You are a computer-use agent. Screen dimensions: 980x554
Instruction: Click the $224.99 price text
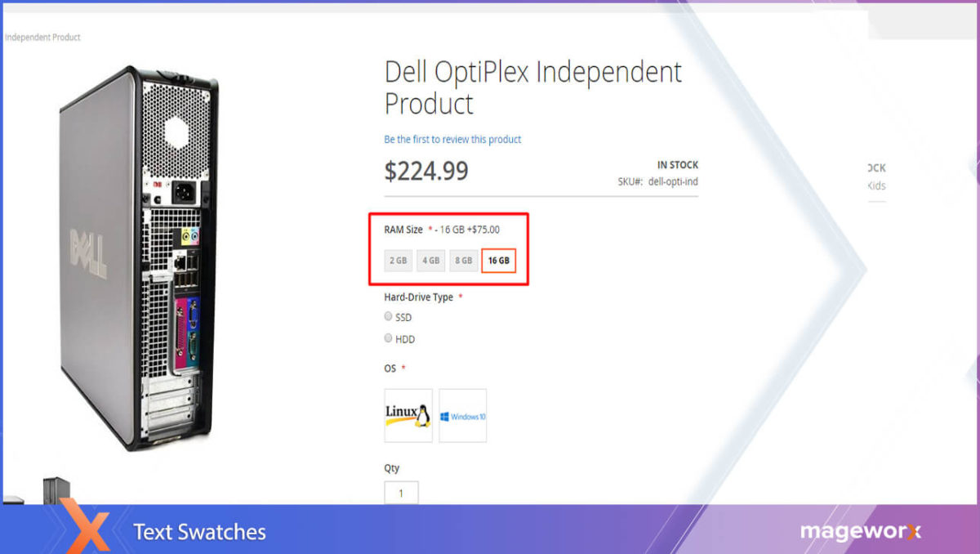pyautogui.click(x=426, y=171)
